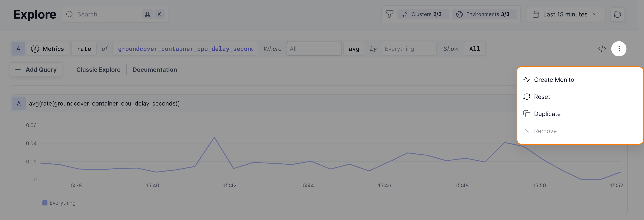
Task: Click the chart's A query badge
Action: [19, 103]
